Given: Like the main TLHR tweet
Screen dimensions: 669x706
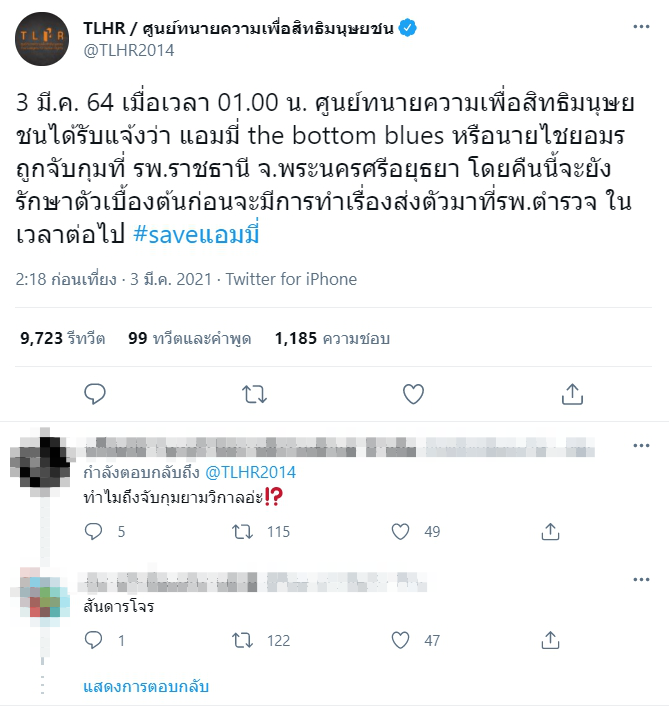Looking at the screenshot, I should (413, 394).
